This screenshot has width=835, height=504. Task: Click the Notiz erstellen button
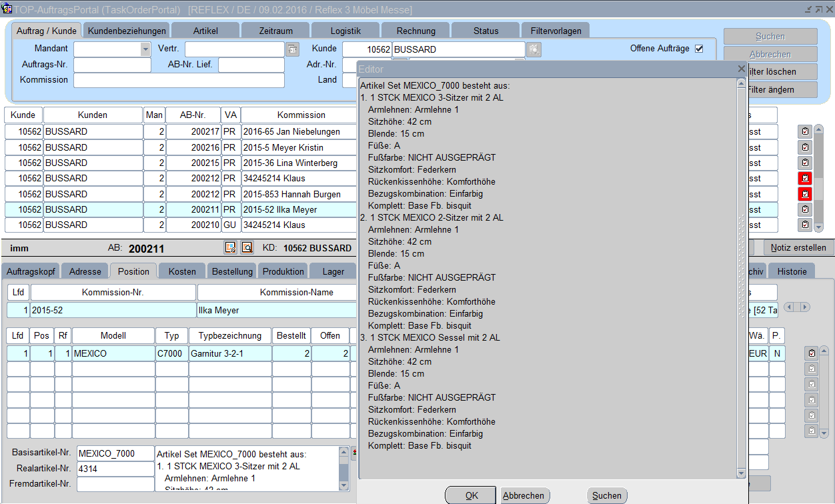[x=798, y=247]
